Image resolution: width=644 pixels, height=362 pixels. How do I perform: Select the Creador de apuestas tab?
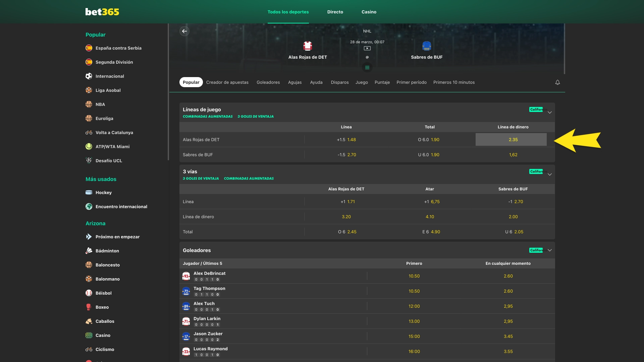coord(227,82)
